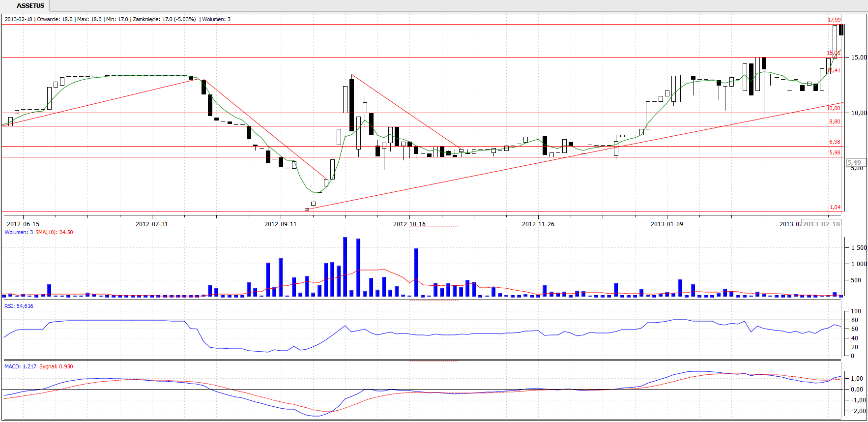
Task: Click the red 8,80 level label
Action: click(x=835, y=122)
